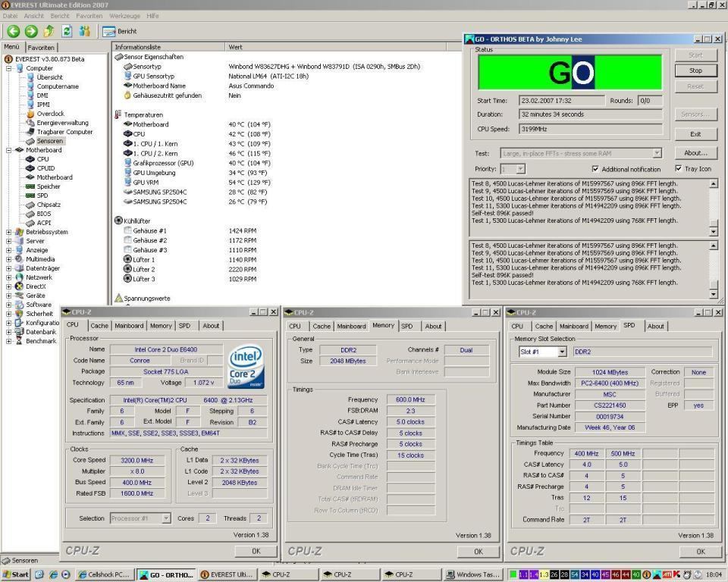Open Cache tab in CPU-Z processor window

(x=99, y=326)
